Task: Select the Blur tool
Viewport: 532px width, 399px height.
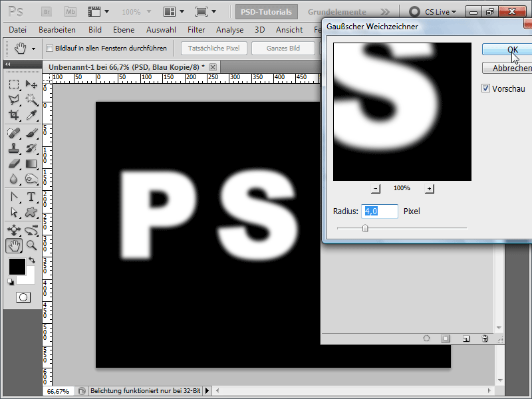Action: (13, 179)
